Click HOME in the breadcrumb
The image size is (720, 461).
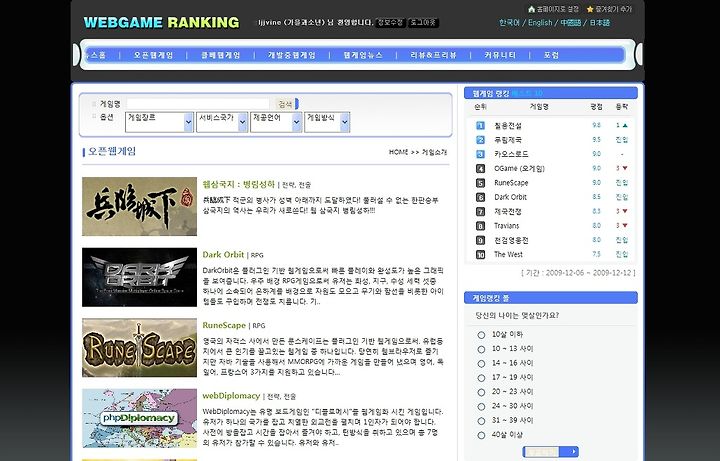[398, 152]
